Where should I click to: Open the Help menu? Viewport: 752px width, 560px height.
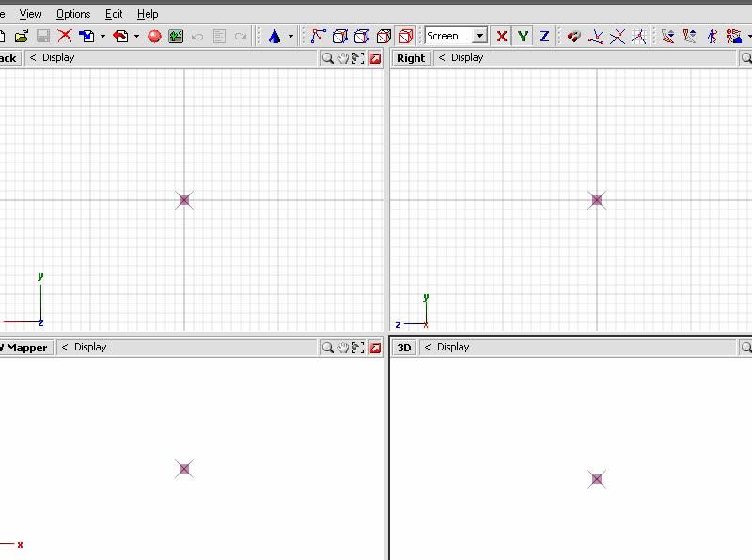click(x=148, y=14)
